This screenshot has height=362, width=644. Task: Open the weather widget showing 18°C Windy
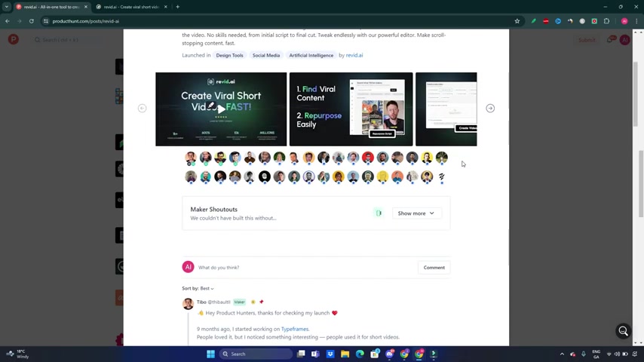(x=17, y=354)
